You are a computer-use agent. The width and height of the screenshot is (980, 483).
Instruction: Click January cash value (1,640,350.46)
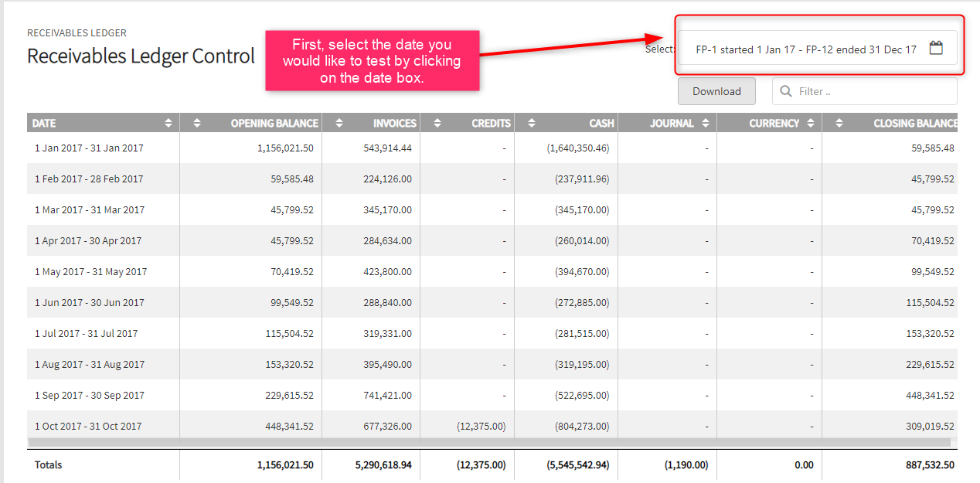(x=577, y=148)
